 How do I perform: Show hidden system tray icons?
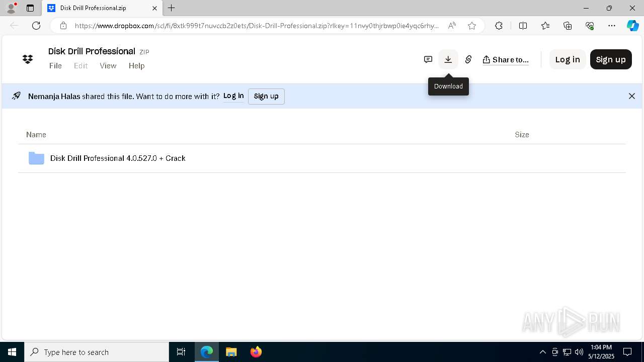pos(542,352)
